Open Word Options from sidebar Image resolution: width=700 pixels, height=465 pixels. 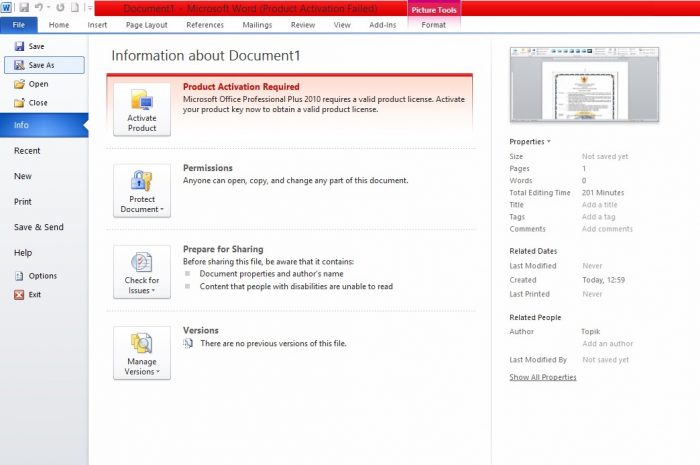pyautogui.click(x=42, y=276)
